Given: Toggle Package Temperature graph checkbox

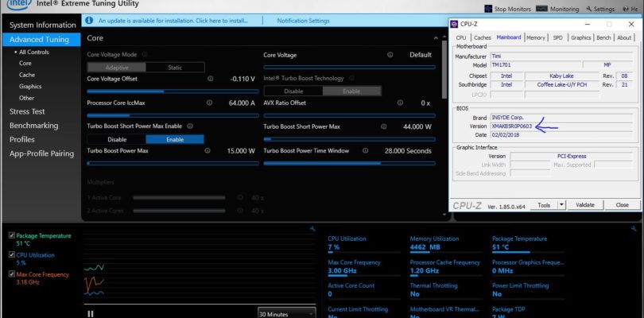Looking at the screenshot, I should point(12,236).
